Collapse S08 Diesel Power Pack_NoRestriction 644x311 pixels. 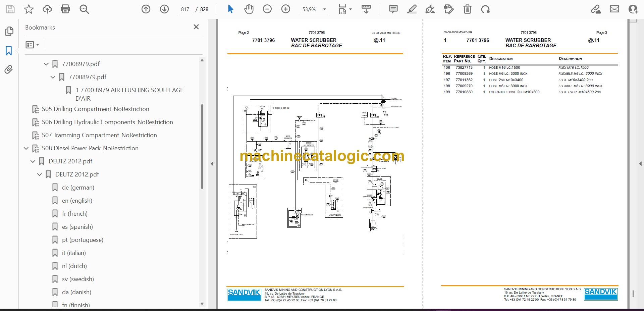tap(26, 148)
